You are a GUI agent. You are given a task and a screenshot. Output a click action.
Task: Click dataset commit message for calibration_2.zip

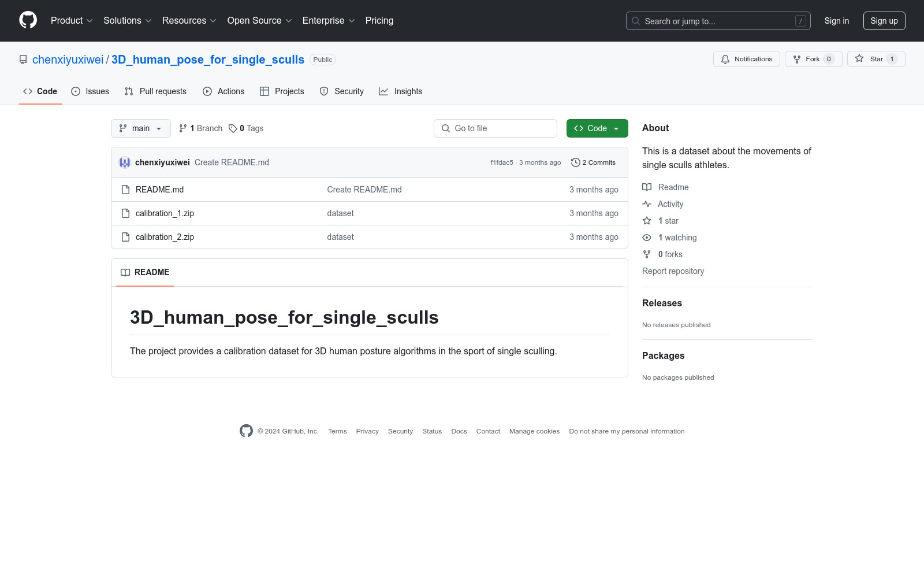click(340, 237)
